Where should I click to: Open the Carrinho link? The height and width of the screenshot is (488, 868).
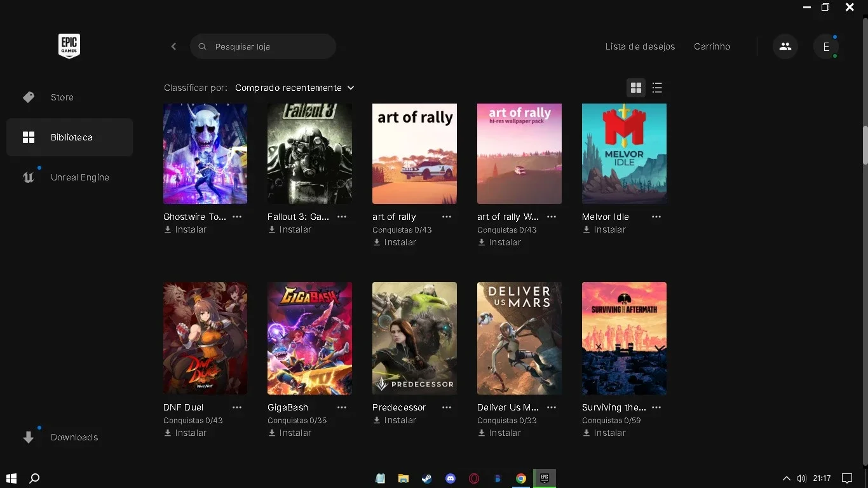coord(712,46)
